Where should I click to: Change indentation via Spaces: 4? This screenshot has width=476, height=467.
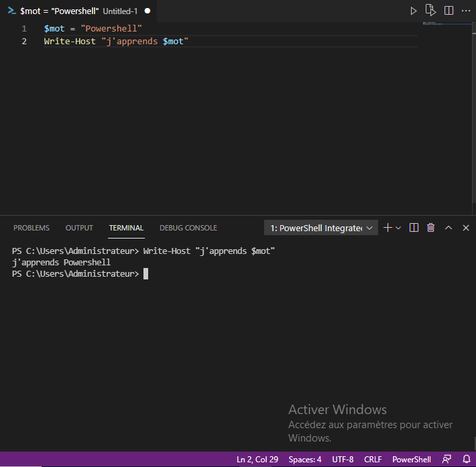point(305,460)
